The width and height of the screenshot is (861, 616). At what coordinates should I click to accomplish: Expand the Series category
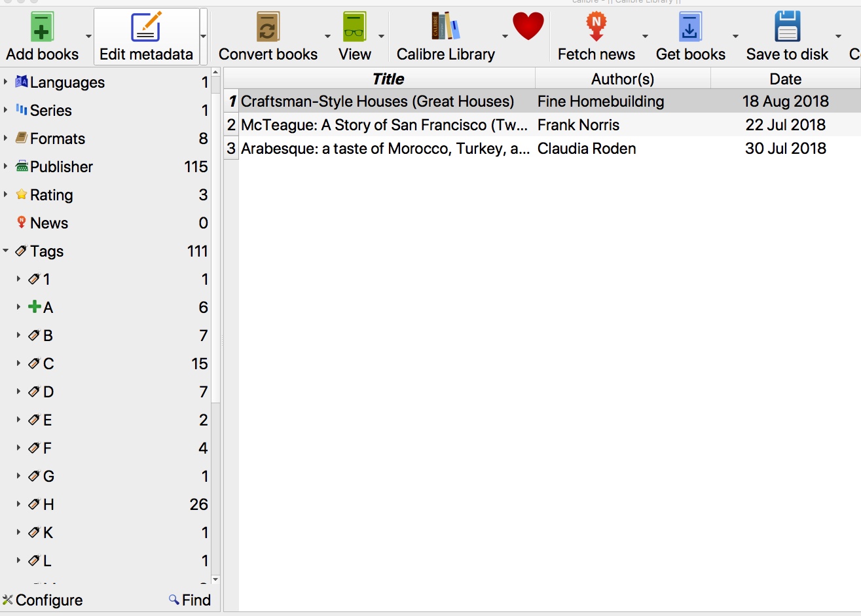point(6,110)
